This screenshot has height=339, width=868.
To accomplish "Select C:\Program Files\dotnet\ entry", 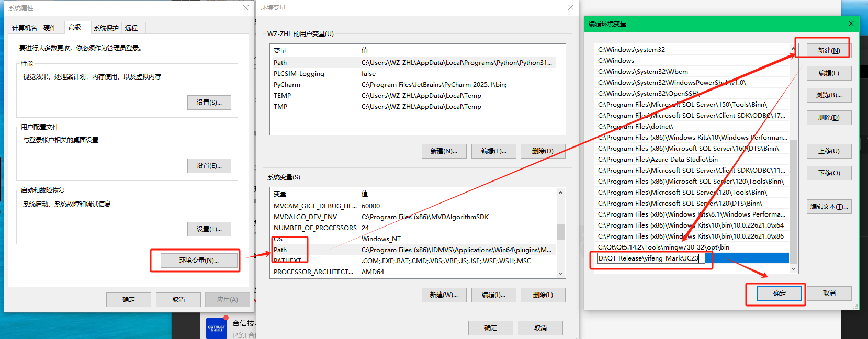I will point(692,127).
